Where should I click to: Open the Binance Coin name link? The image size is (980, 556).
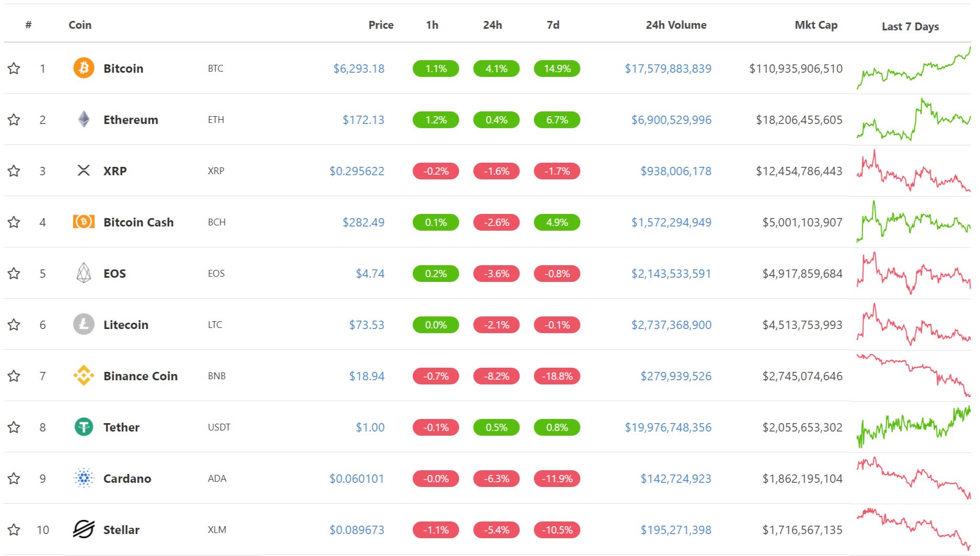click(141, 376)
